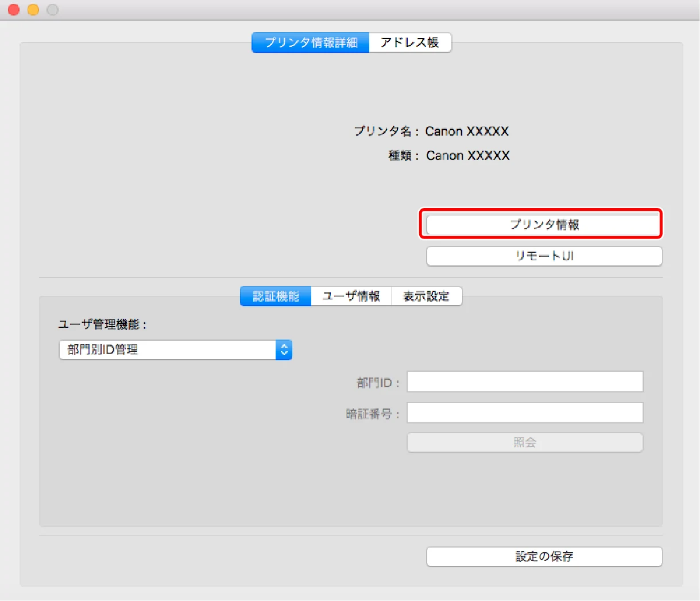
Task: Switch to the プリンタ情報詳細 tab
Action: pos(311,43)
